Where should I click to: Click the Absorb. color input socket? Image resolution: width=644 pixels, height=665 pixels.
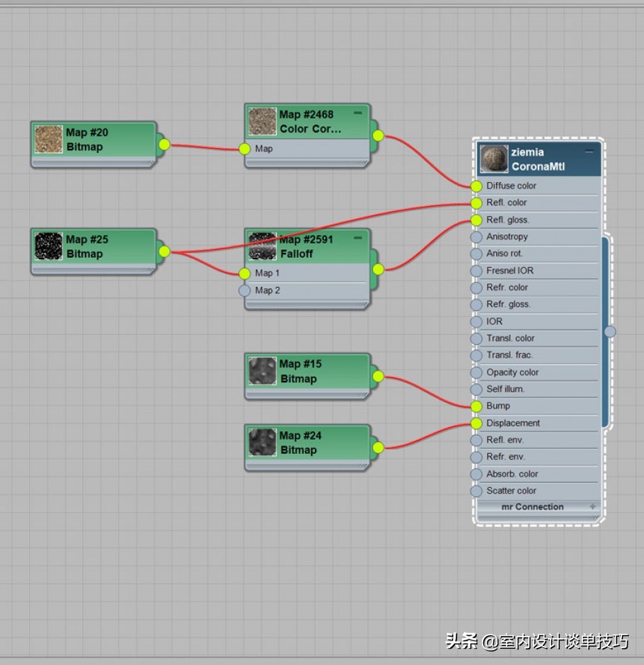coord(476,474)
